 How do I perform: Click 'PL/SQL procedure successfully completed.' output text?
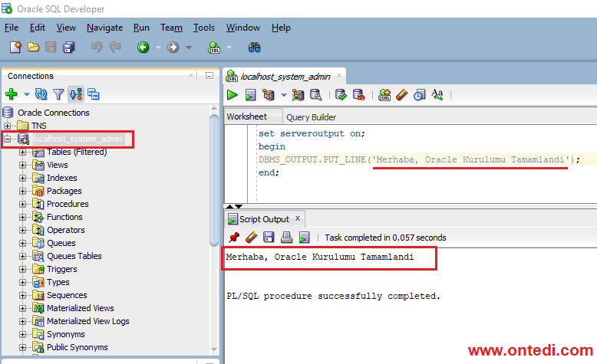334,296
